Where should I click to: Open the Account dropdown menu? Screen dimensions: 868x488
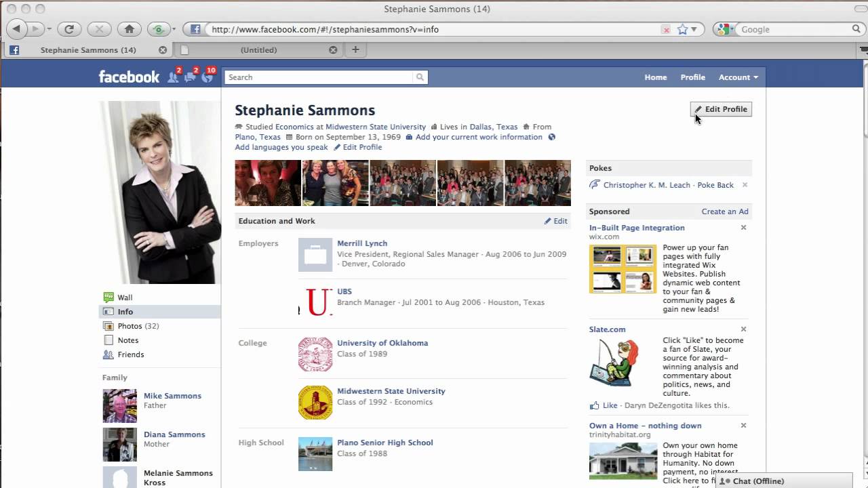tap(738, 77)
